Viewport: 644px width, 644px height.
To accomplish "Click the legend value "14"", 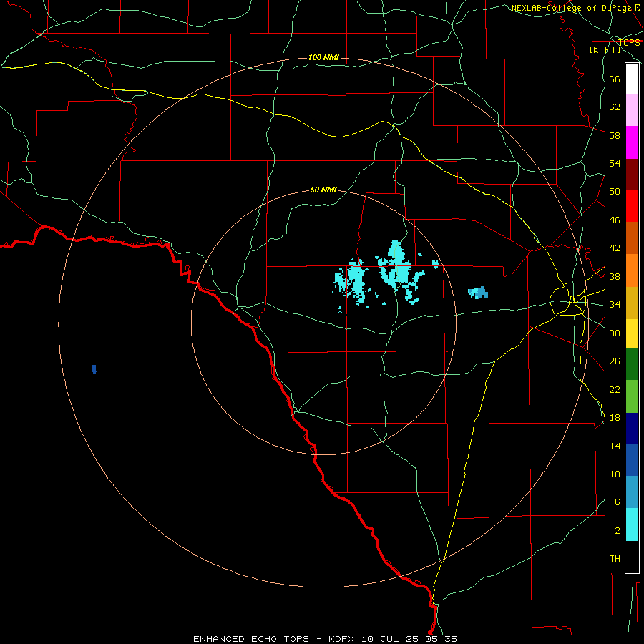I will click(x=615, y=446).
